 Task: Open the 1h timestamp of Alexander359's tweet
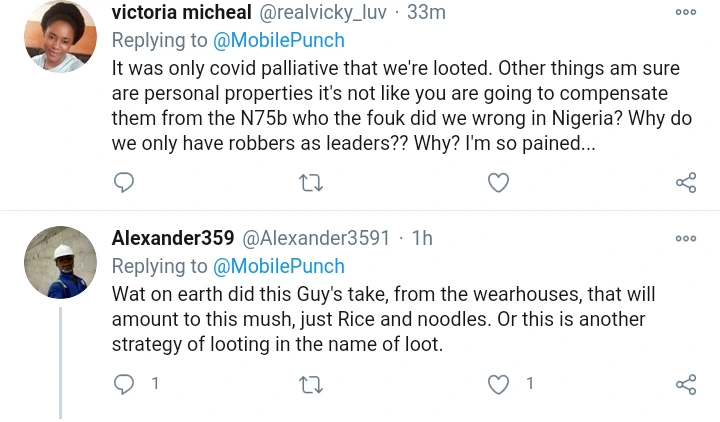(x=422, y=239)
